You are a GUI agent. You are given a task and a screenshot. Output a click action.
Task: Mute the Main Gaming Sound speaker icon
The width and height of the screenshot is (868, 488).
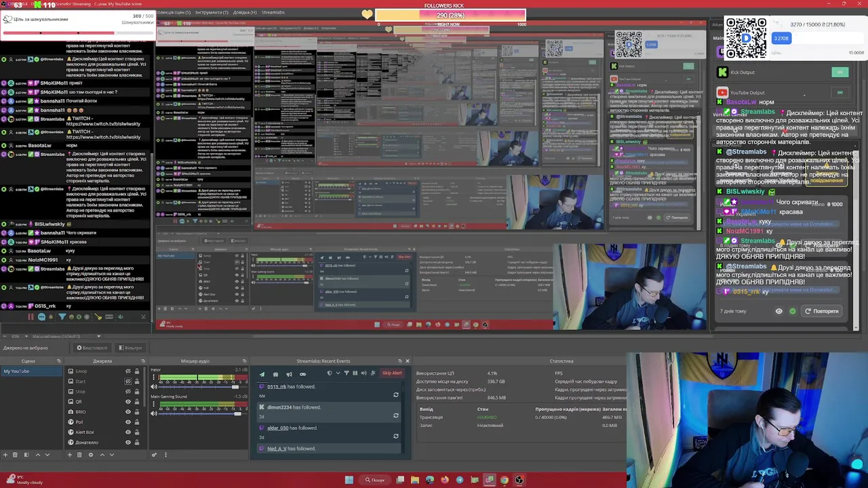point(154,413)
